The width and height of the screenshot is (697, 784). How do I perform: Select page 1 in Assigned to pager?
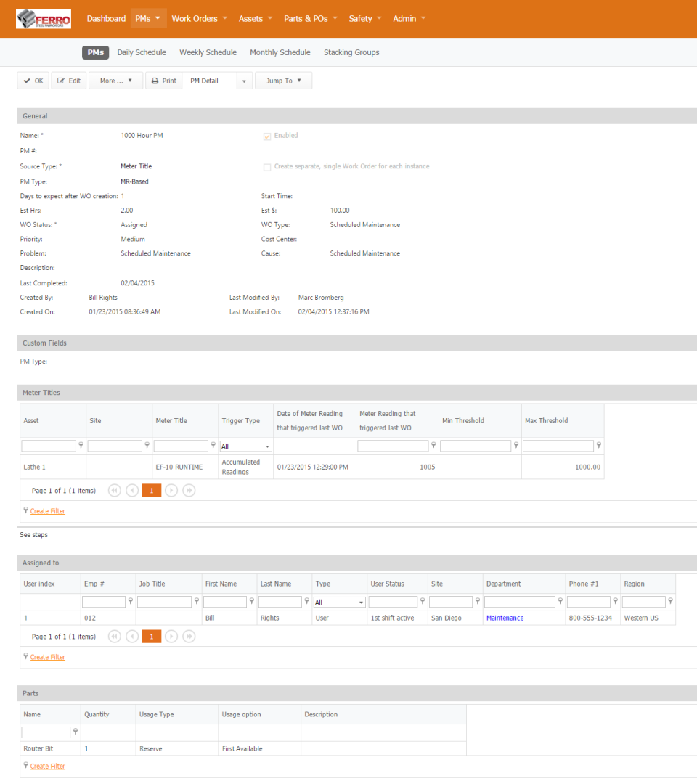152,637
